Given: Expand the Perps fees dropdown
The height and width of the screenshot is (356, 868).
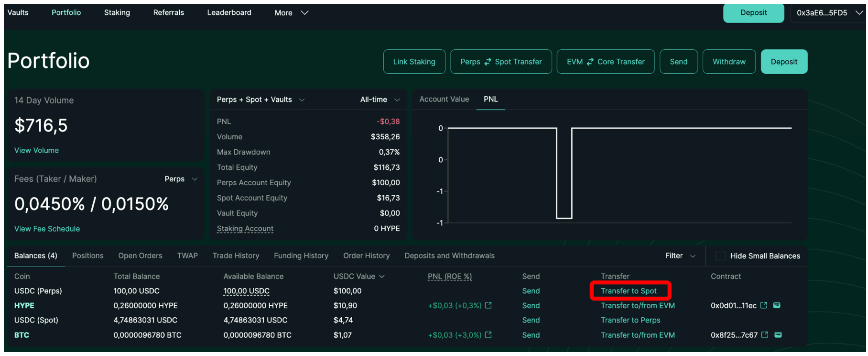Looking at the screenshot, I should [181, 179].
